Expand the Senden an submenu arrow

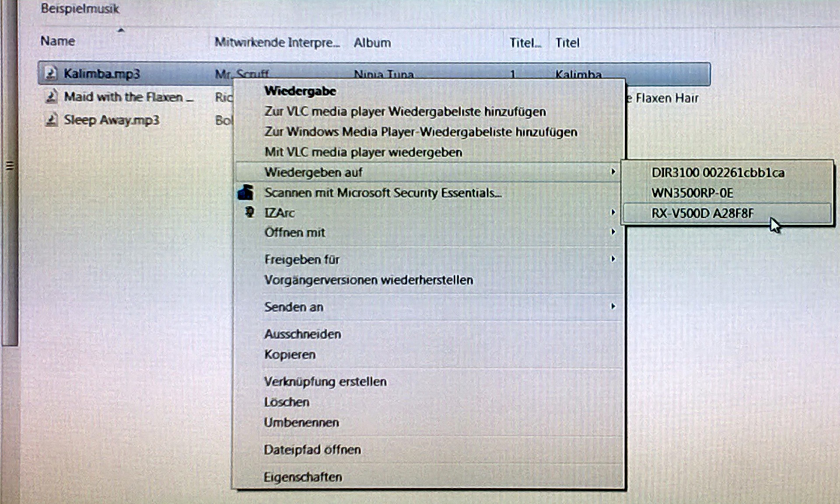click(613, 306)
